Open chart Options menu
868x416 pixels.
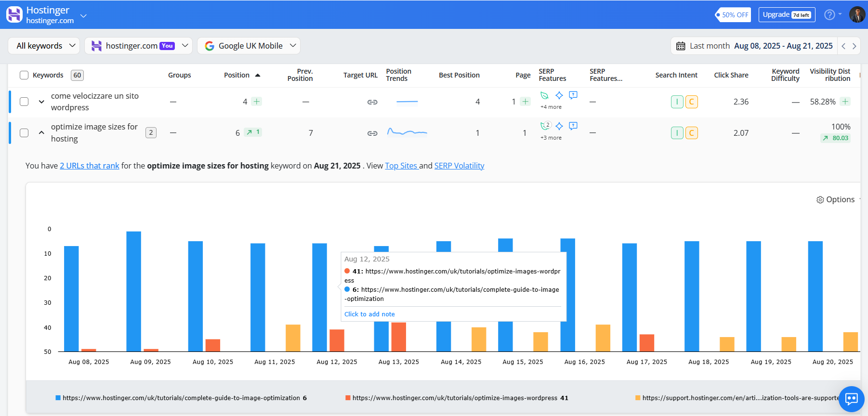pos(836,199)
